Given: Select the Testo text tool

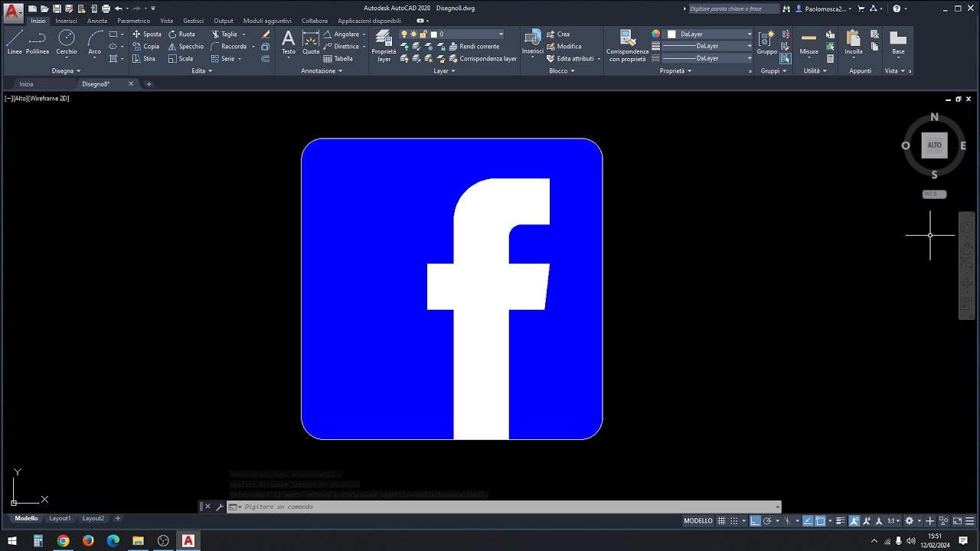Looking at the screenshot, I should [x=288, y=42].
